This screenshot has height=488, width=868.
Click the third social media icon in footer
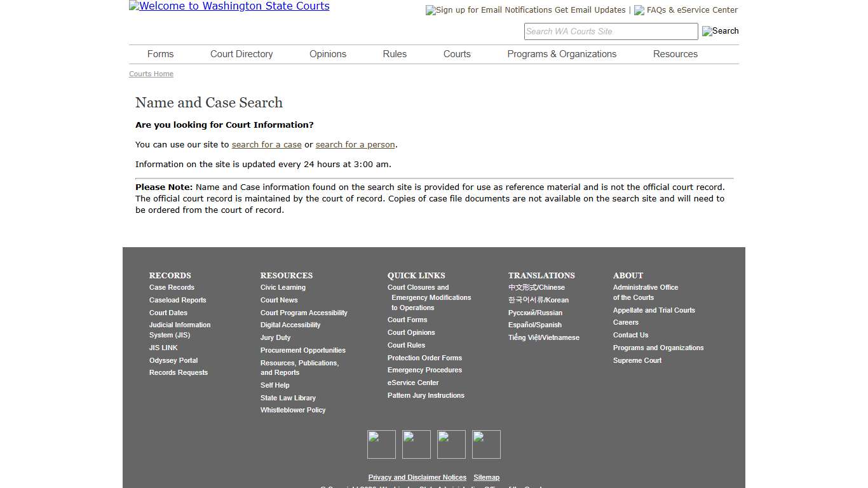tap(451, 444)
